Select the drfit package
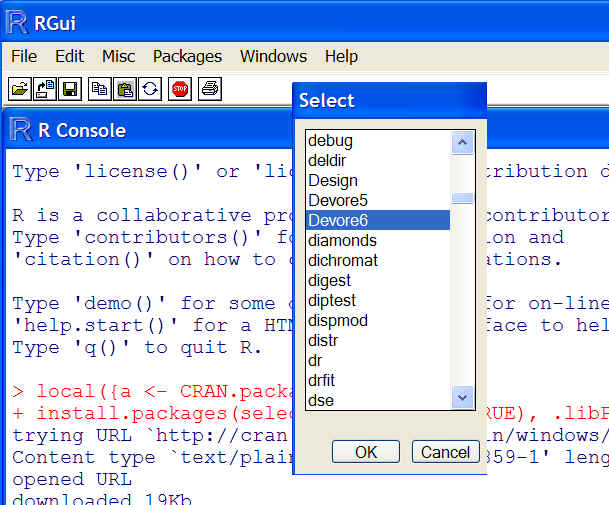This screenshot has height=505, width=609. point(378,380)
